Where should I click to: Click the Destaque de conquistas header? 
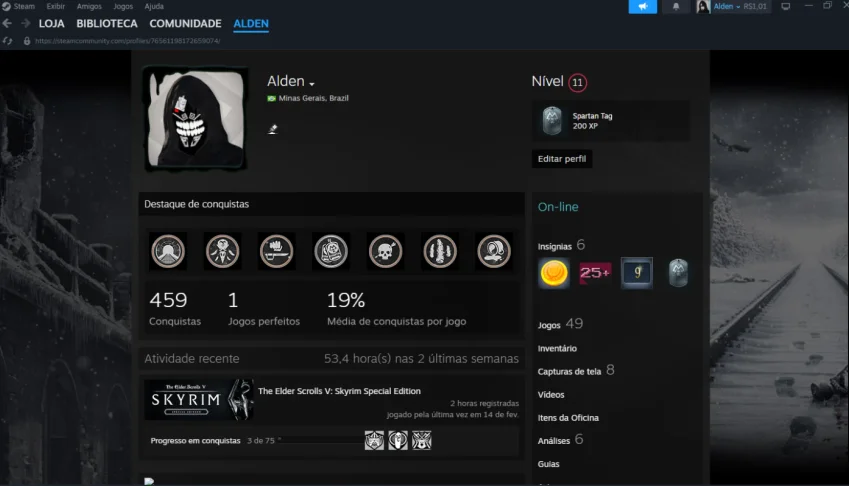pyautogui.click(x=197, y=204)
